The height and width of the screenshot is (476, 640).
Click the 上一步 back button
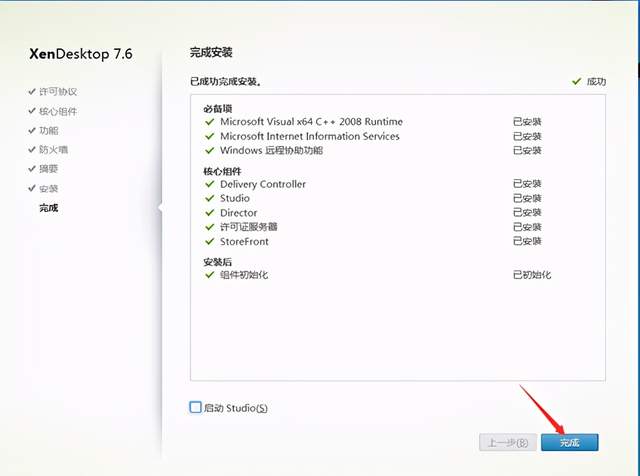pos(508,442)
